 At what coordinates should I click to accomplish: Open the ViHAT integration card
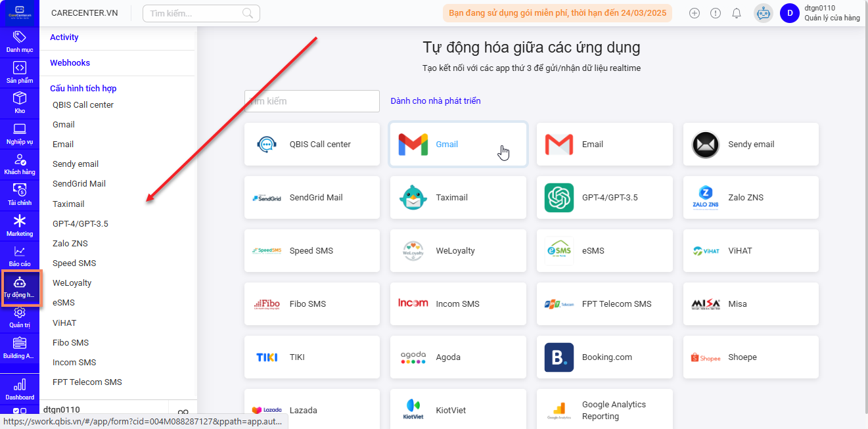point(751,251)
